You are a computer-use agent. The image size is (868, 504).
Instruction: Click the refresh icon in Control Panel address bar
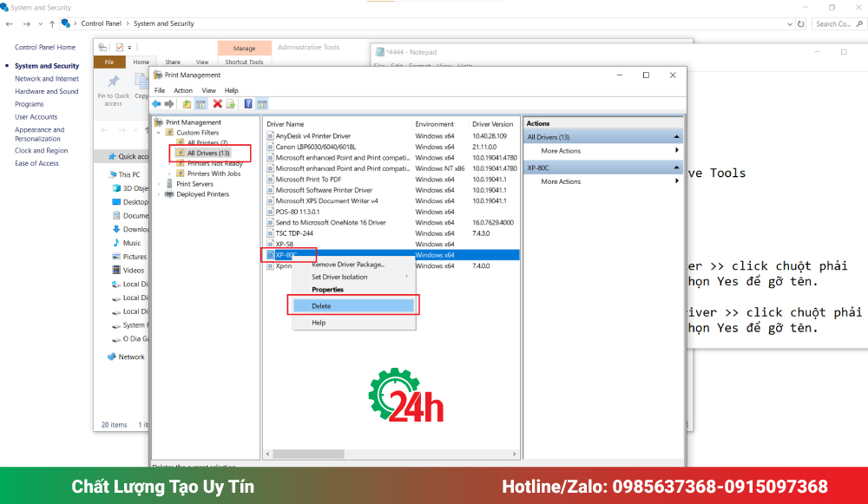[x=801, y=23]
